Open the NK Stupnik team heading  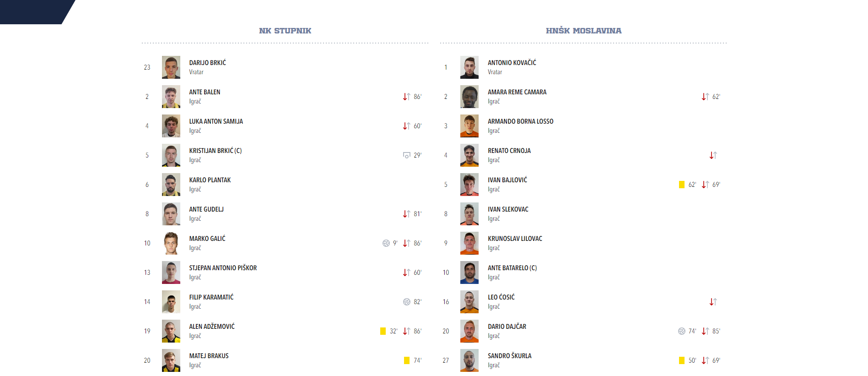point(285,31)
